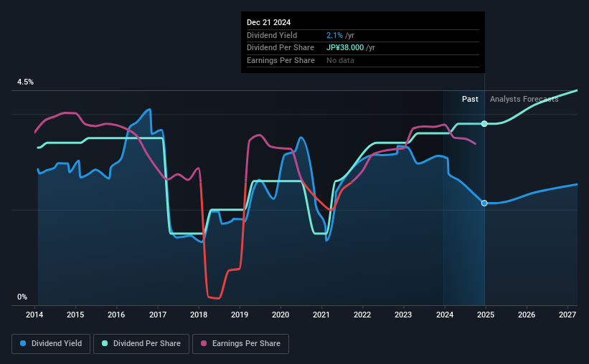
Task: Click the 0% y-axis label
Action: 22,297
